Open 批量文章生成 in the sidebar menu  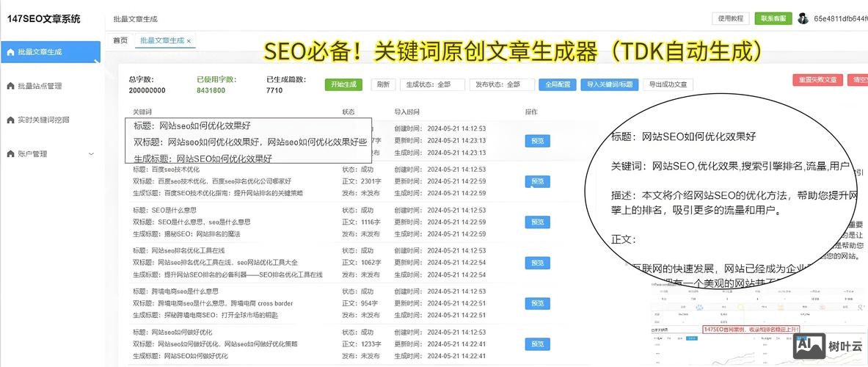pos(51,53)
